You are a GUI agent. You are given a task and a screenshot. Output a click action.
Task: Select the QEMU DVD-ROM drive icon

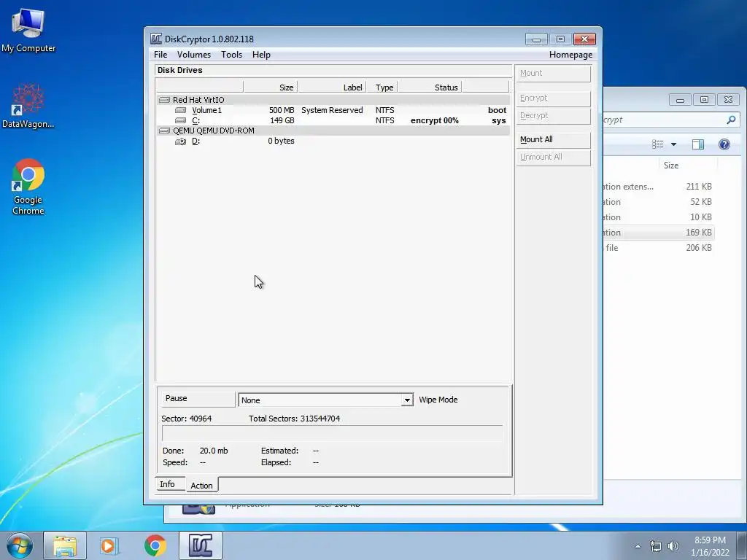point(164,131)
